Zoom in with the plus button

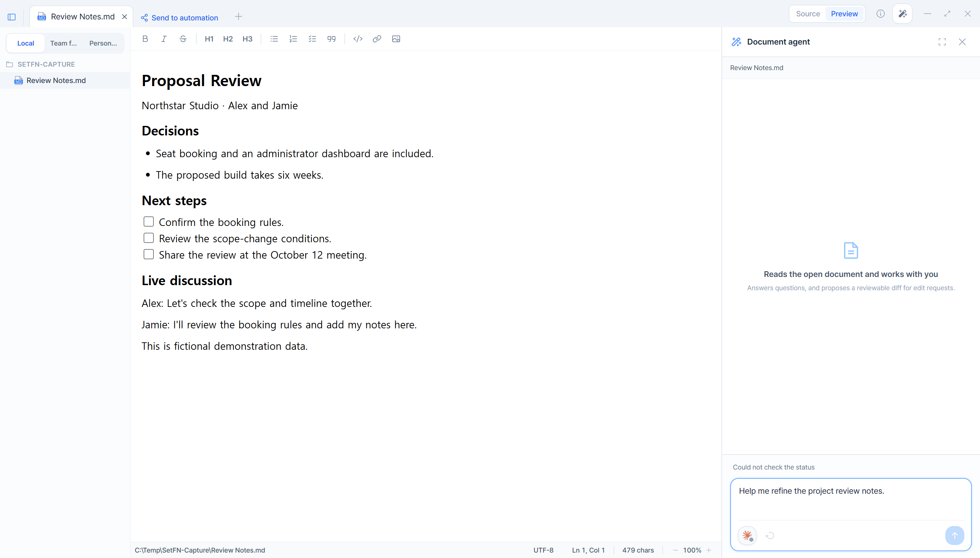(709, 550)
